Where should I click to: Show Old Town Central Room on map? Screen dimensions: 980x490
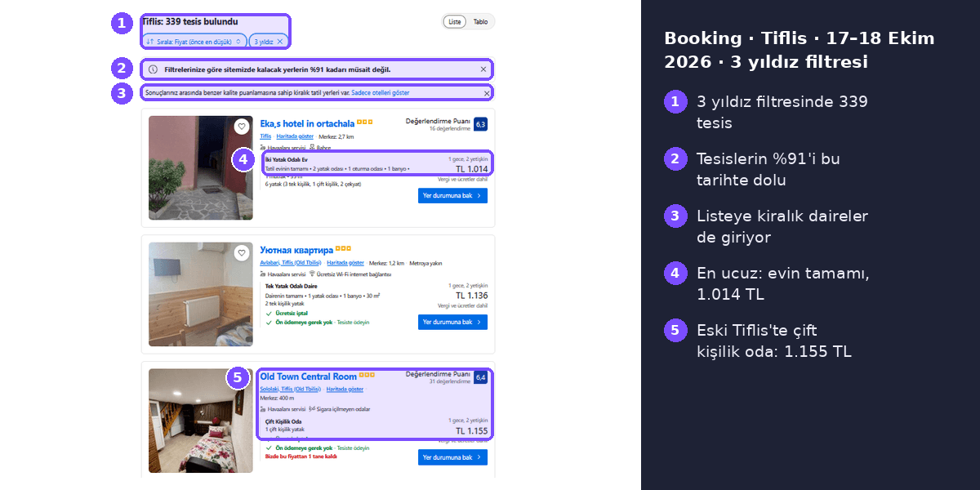click(345, 390)
